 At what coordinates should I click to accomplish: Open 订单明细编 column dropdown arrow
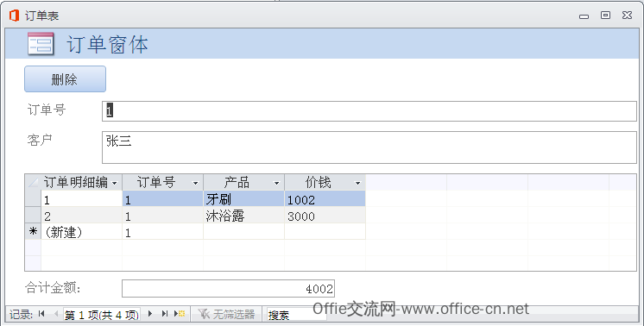click(115, 183)
